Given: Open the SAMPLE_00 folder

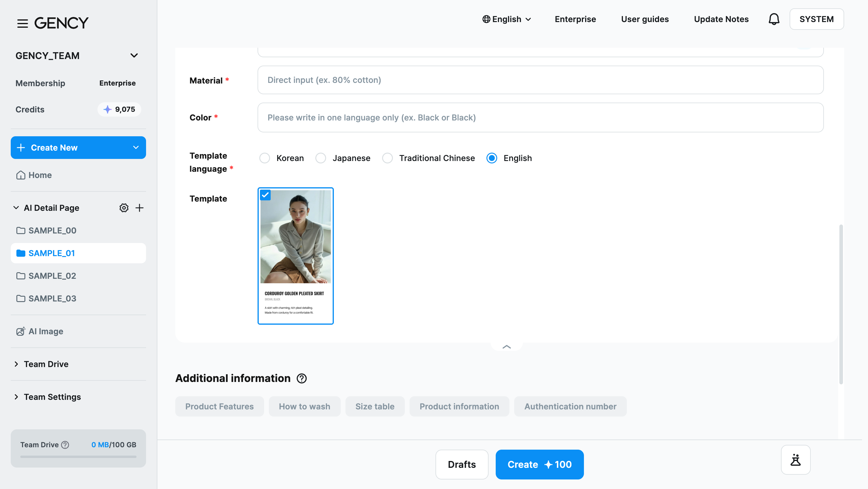Looking at the screenshot, I should [x=78, y=230].
